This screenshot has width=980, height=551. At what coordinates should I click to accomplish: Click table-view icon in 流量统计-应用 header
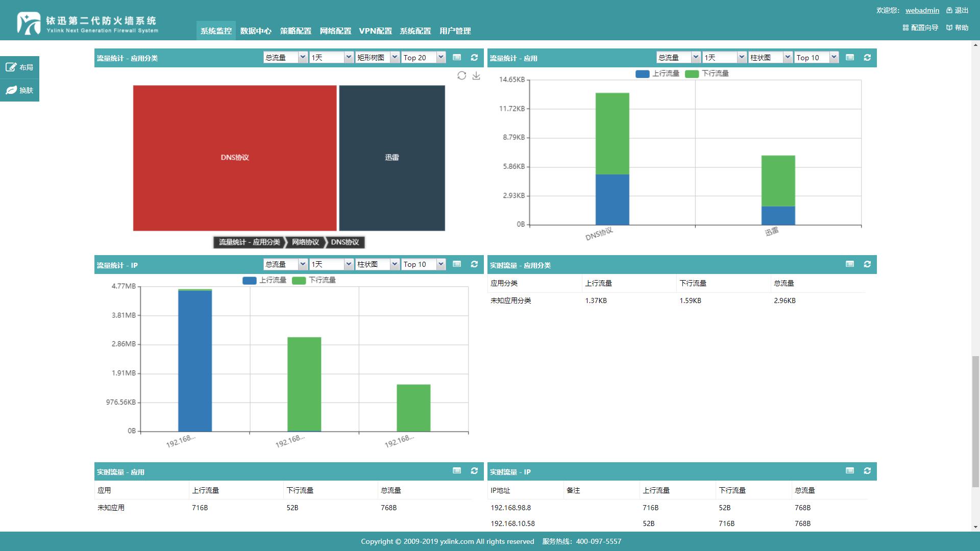click(850, 58)
